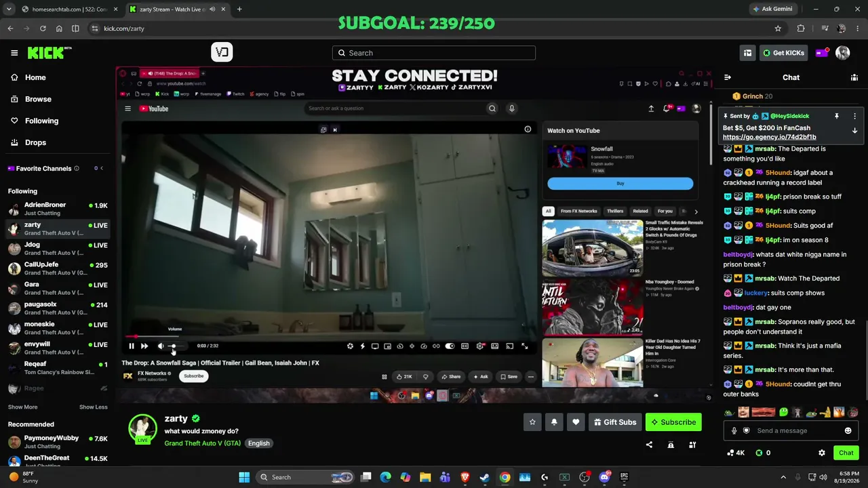Open moneskie channel in Following list

(58, 328)
